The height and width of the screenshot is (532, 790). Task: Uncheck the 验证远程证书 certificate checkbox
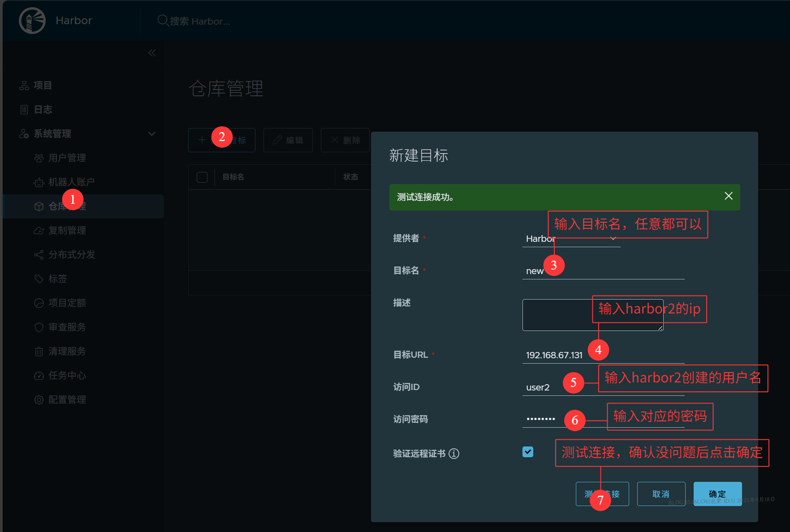click(x=528, y=452)
